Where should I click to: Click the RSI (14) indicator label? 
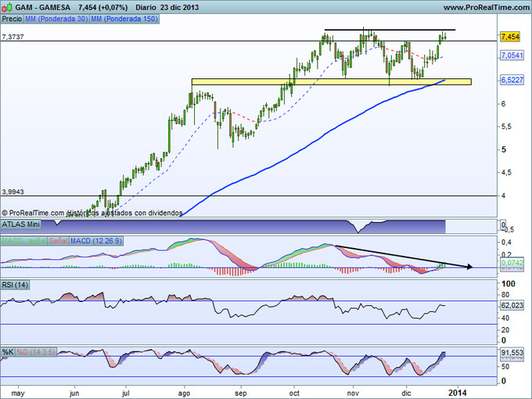(x=16, y=284)
